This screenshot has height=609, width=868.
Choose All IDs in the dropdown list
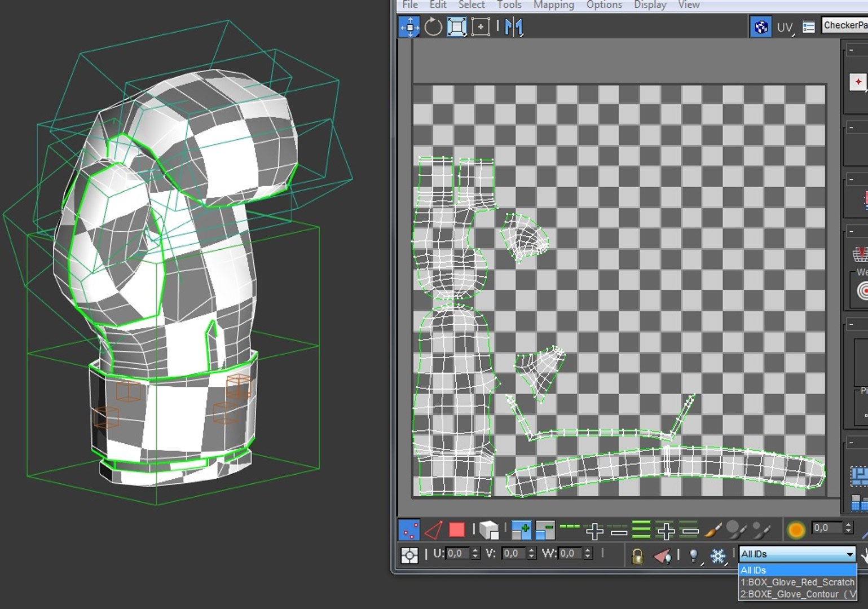click(x=797, y=570)
